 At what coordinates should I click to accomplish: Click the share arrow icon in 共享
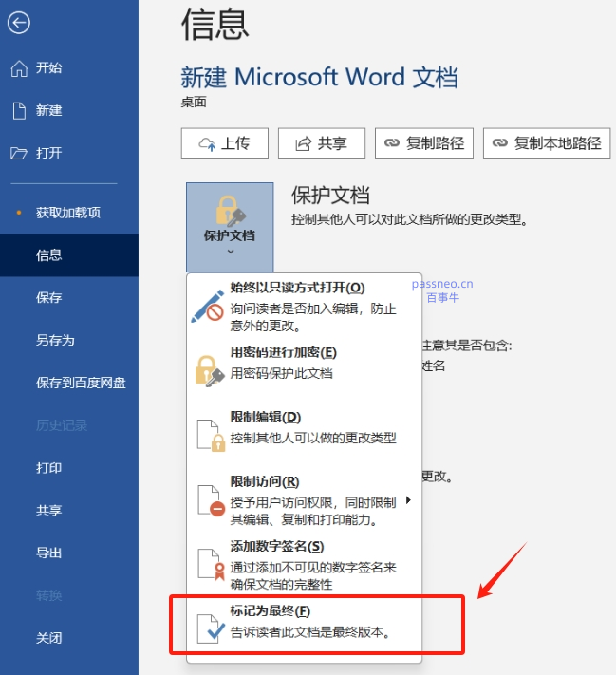[x=303, y=143]
